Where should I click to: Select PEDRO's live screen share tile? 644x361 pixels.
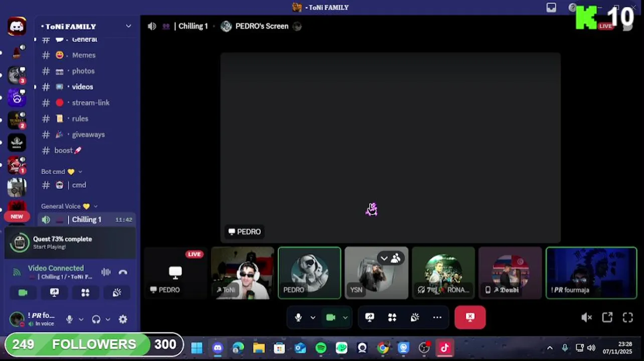tap(175, 273)
